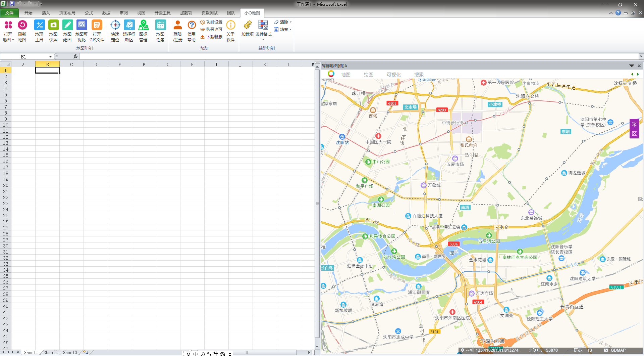
Task: Click the Excel help question-mark icon
Action: click(x=618, y=13)
